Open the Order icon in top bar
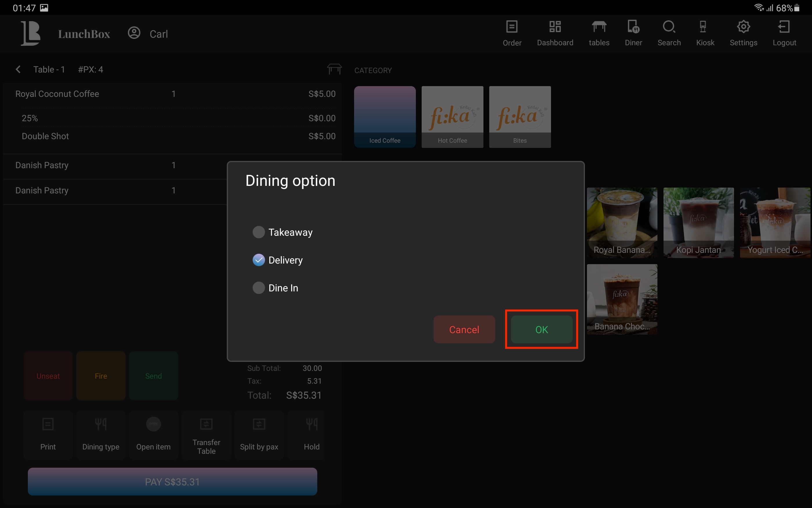This screenshot has height=508, width=812. [x=512, y=33]
